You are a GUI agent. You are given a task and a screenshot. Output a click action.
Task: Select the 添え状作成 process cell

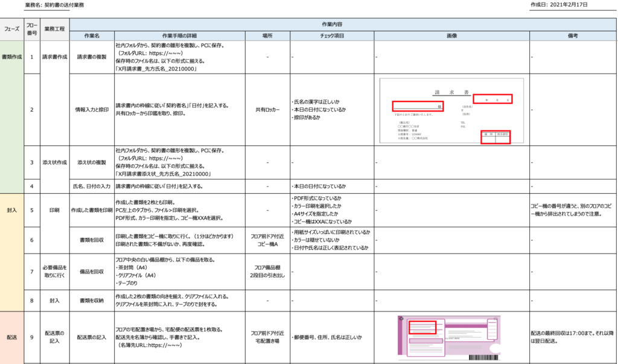tap(55, 162)
